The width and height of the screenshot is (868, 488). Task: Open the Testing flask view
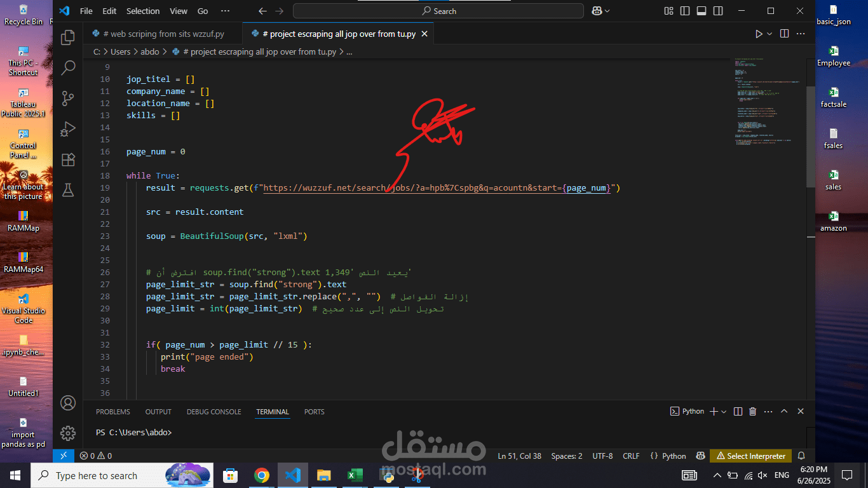click(68, 190)
